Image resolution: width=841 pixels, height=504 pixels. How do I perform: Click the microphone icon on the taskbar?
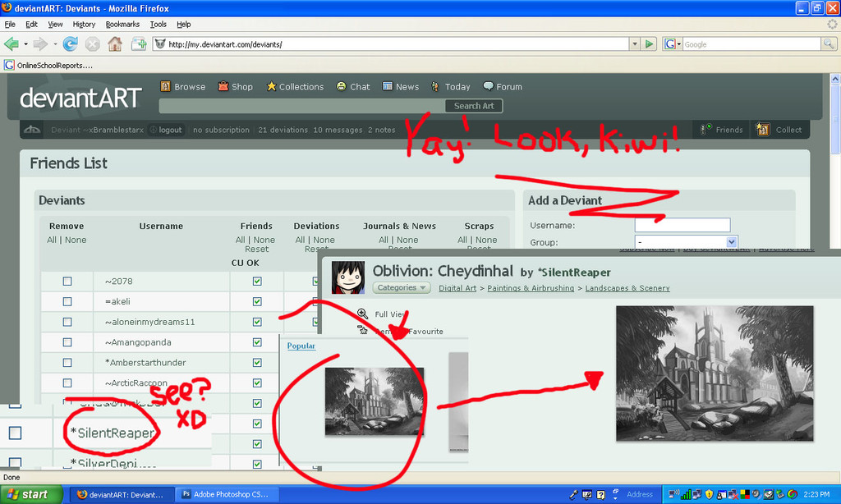pos(573,494)
